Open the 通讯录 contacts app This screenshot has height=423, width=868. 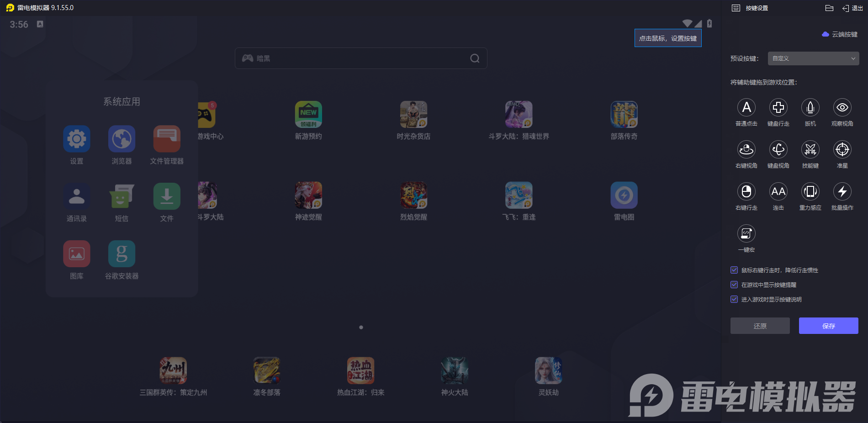click(x=77, y=196)
